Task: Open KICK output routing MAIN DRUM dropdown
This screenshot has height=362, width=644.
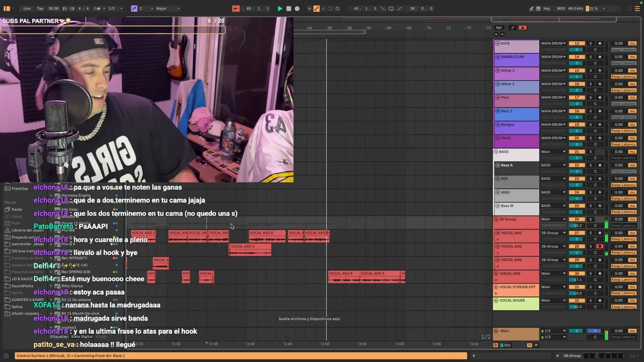Action: point(553,43)
